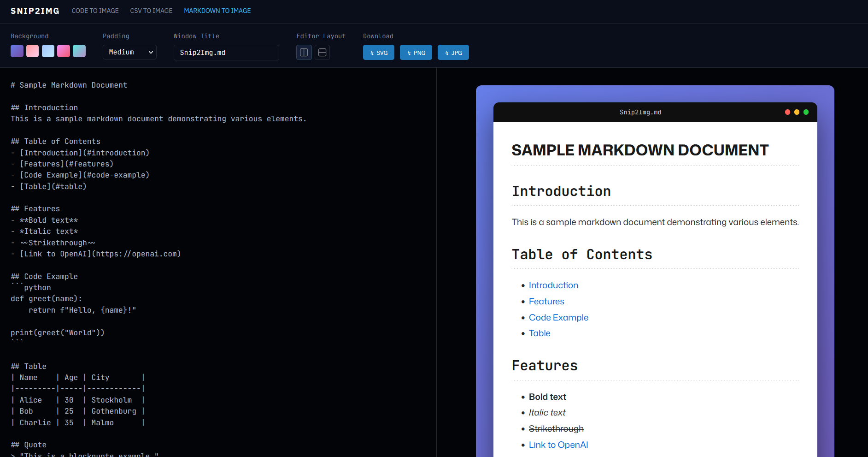Click the 'Bold text' item in preview
The height and width of the screenshot is (457, 868).
click(547, 397)
